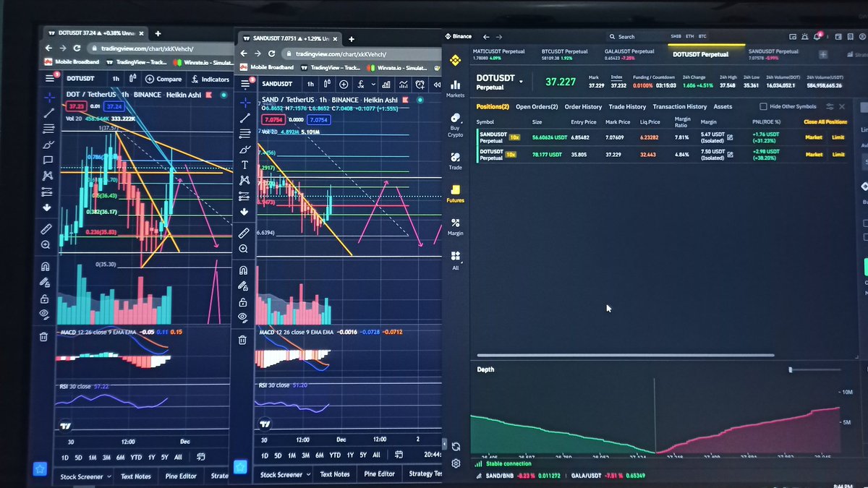This screenshot has height=488, width=868.
Task: Reload the DOT TradingView browser page
Action: [x=76, y=48]
